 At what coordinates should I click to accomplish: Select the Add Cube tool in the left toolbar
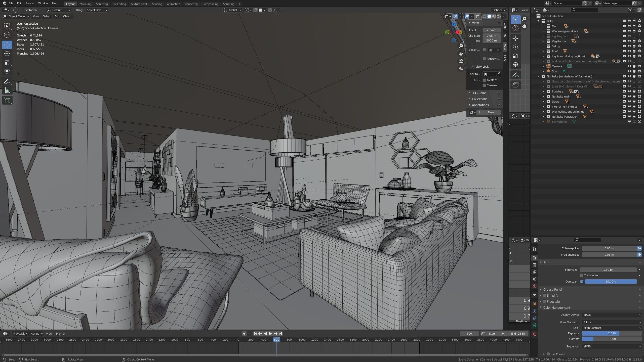7,101
